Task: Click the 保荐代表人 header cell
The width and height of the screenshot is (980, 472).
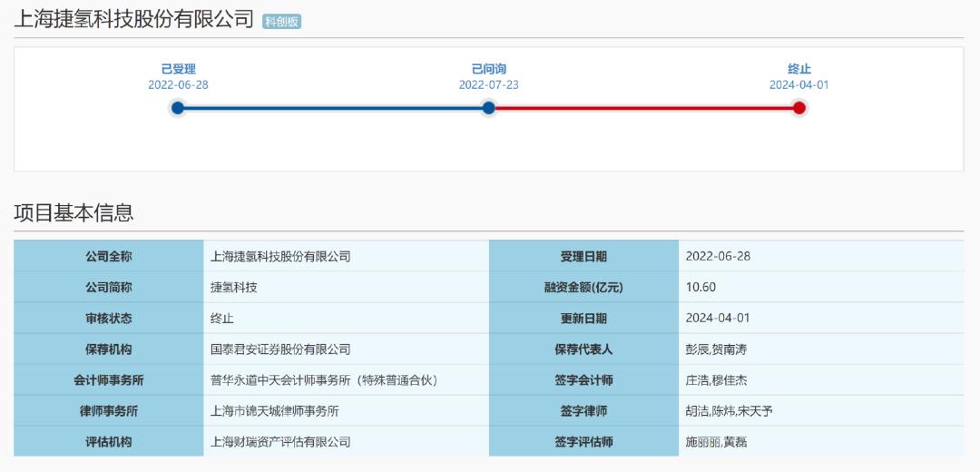Action: tap(583, 349)
